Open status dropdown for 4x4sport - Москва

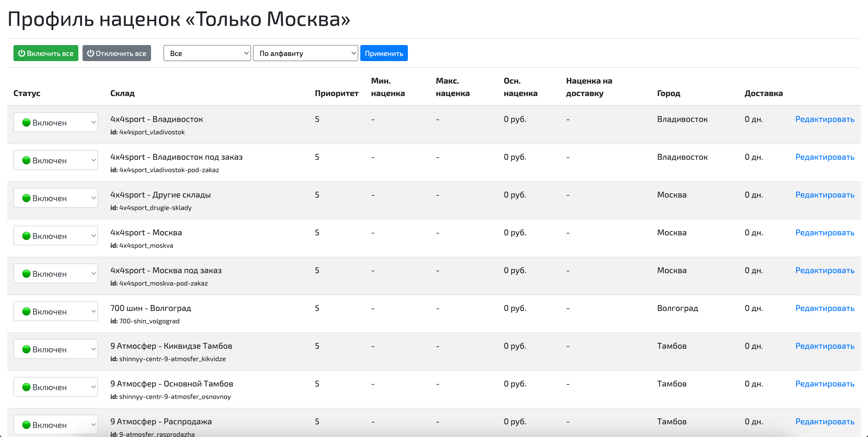click(x=55, y=235)
